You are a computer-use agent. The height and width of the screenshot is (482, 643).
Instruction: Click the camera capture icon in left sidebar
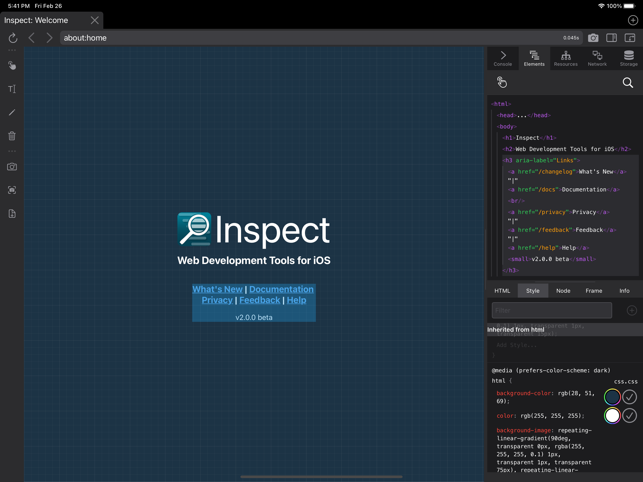(x=12, y=167)
